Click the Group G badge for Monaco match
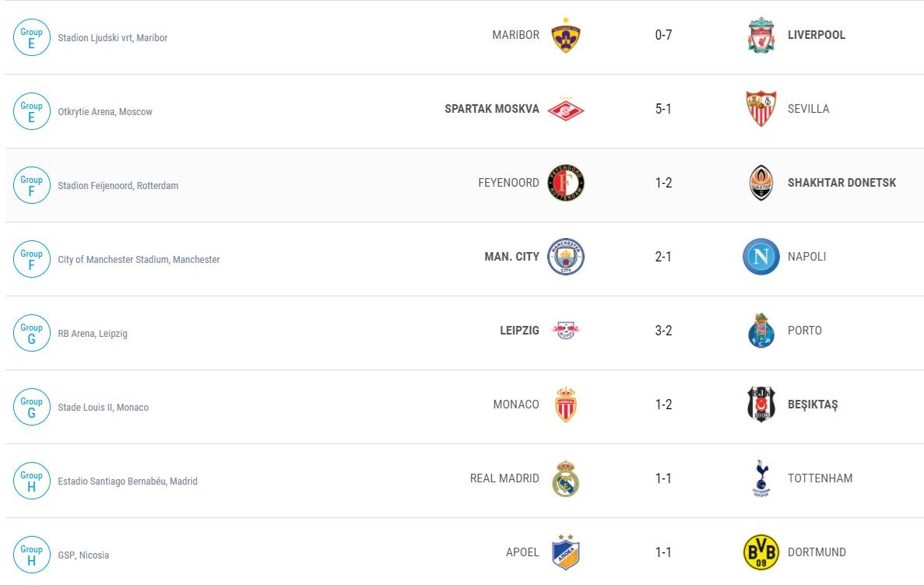Image resolution: width=924 pixels, height=585 pixels. (32, 407)
